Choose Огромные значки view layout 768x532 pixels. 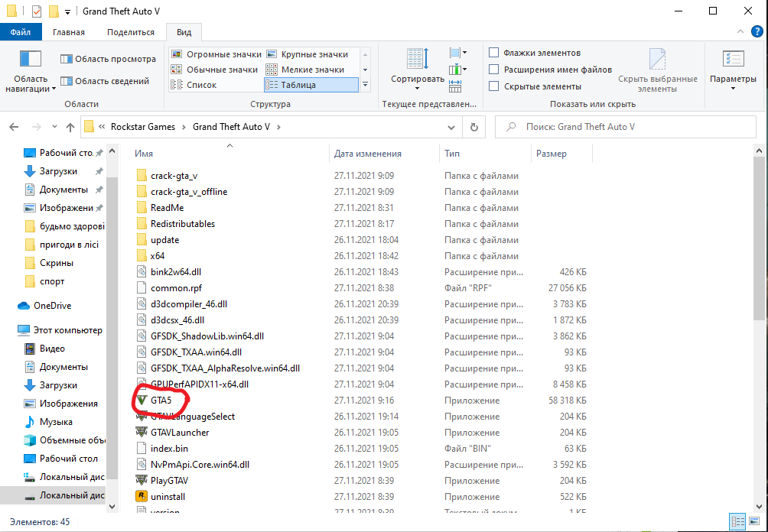(216, 54)
